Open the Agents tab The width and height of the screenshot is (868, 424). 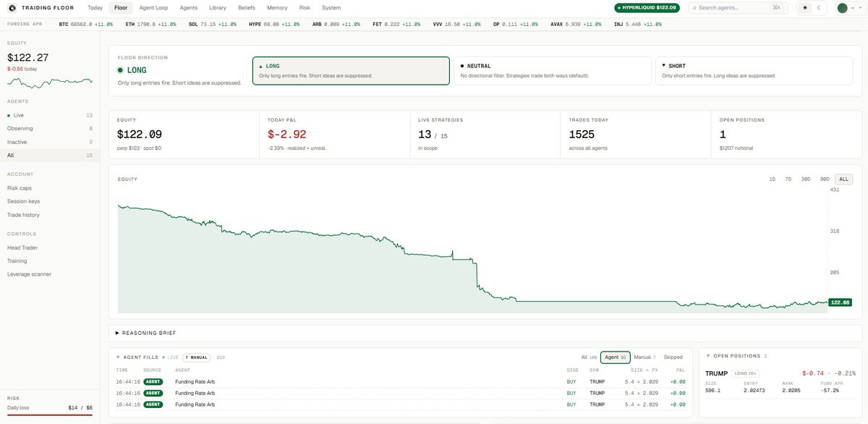pos(189,8)
